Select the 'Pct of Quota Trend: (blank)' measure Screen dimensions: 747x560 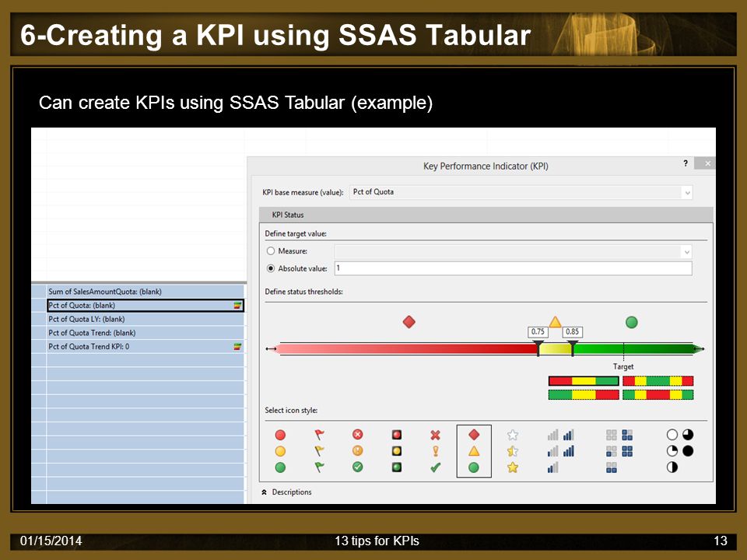[x=146, y=333]
